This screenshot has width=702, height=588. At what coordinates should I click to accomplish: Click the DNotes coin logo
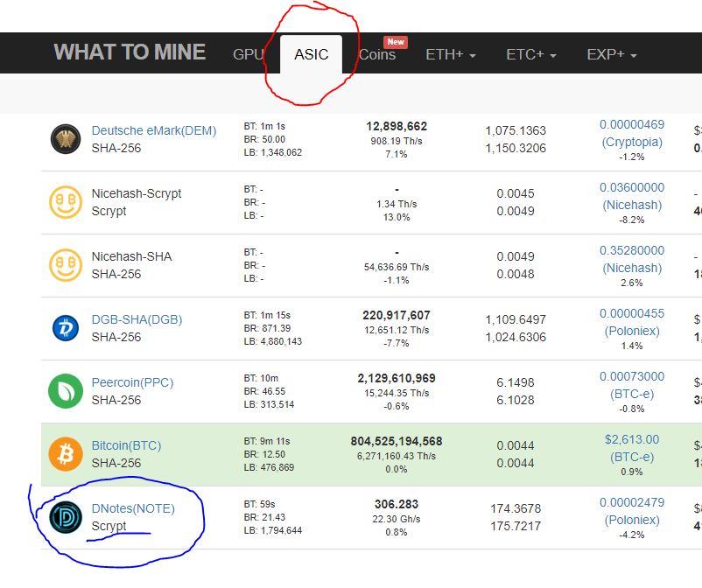coord(66,517)
